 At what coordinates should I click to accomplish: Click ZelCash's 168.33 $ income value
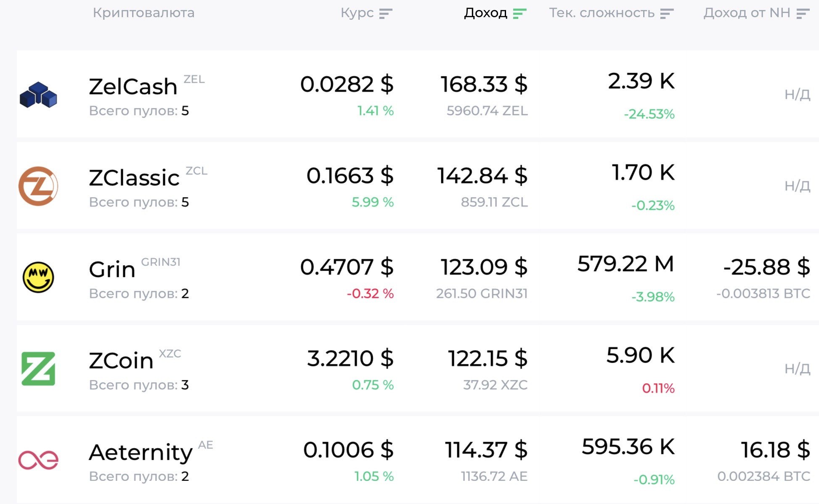[484, 84]
